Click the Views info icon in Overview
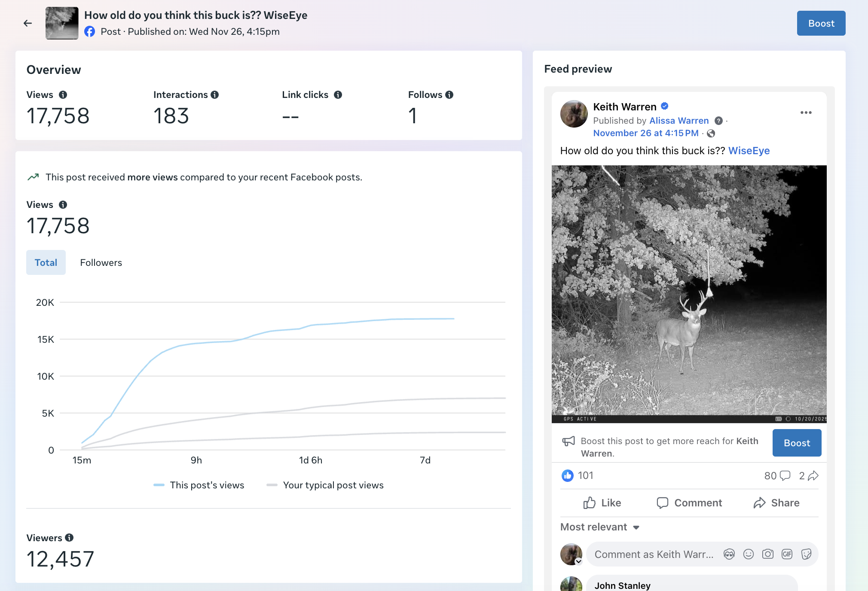 63,95
